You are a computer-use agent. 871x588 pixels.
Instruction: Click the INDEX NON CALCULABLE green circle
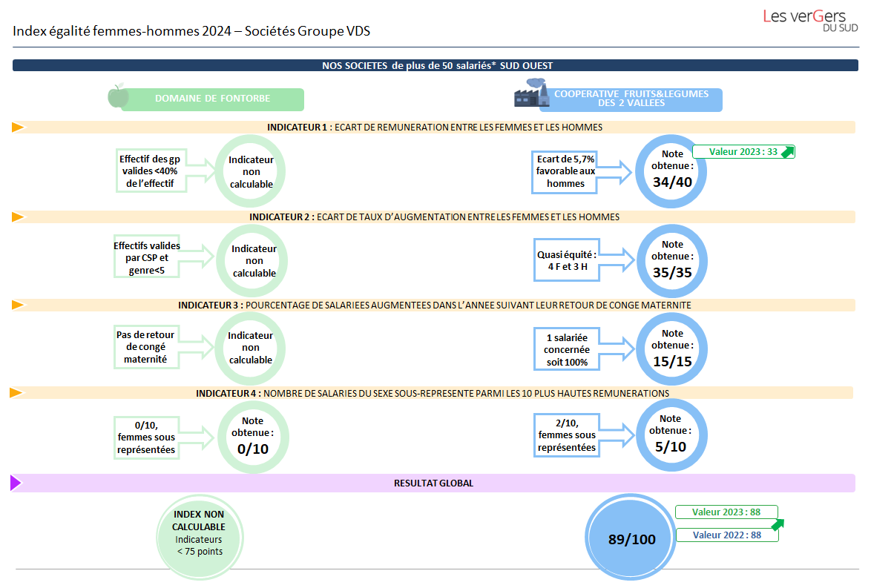pos(200,537)
